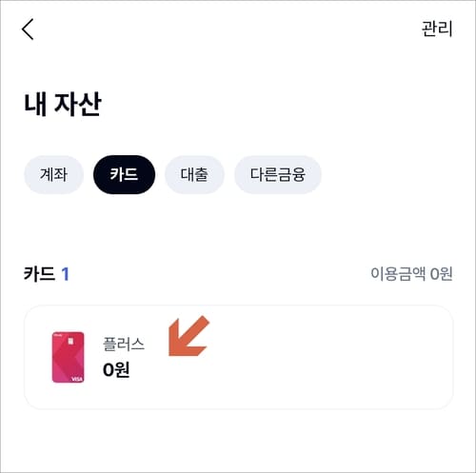Tap the 카드 1 section header
476x473 pixels.
[x=47, y=274]
